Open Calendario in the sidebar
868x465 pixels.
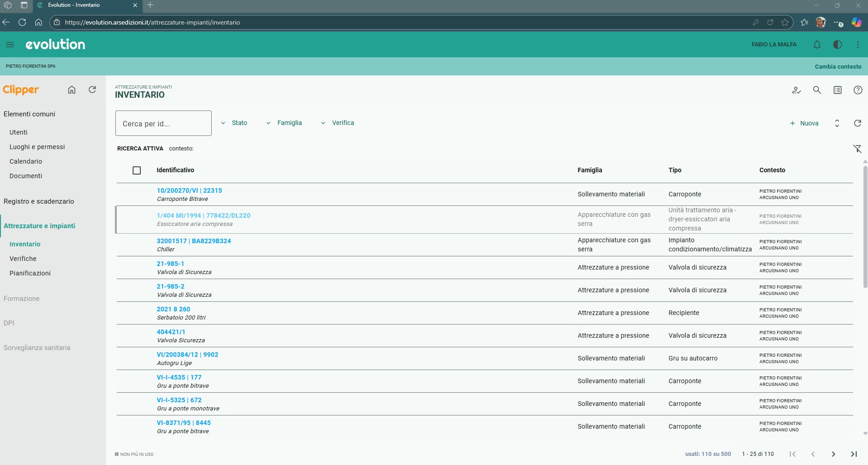coord(26,161)
